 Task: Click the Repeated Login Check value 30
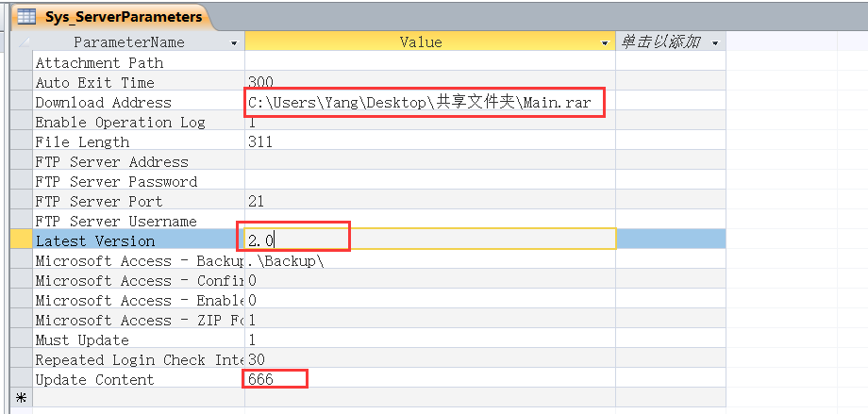pos(430,359)
